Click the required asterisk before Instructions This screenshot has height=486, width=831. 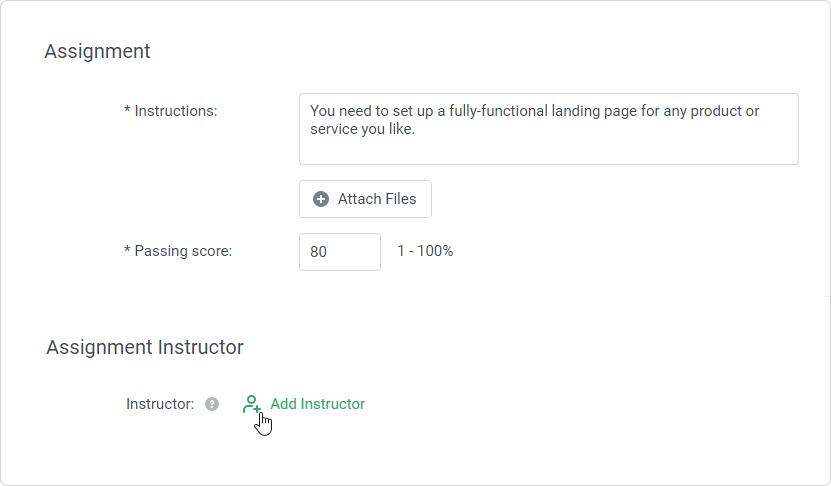127,111
